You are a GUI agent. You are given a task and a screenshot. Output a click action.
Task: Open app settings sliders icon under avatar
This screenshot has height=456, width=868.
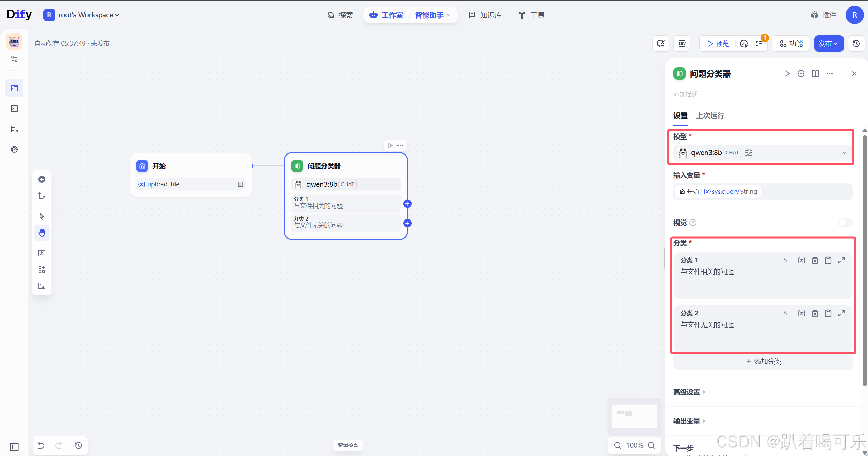click(x=14, y=59)
